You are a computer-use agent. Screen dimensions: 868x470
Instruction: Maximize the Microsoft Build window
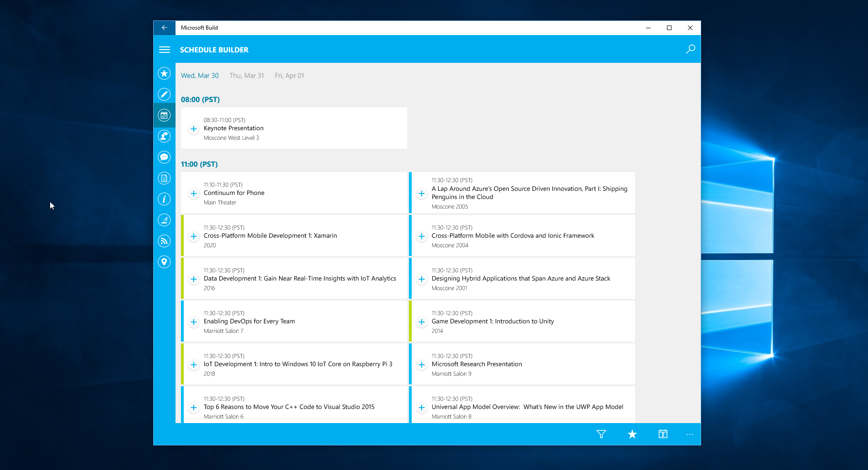click(x=669, y=28)
